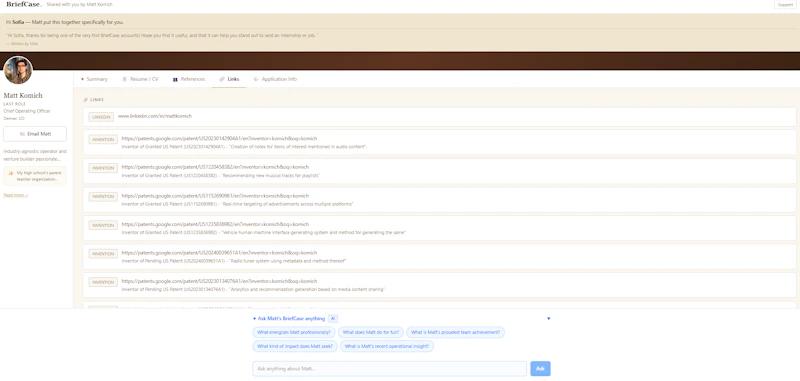800x381 pixels.
Task: Click the blue Ask button
Action: pos(540,369)
